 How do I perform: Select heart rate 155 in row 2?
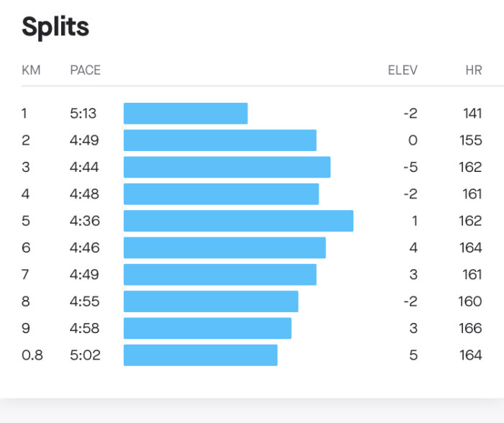pos(471,140)
